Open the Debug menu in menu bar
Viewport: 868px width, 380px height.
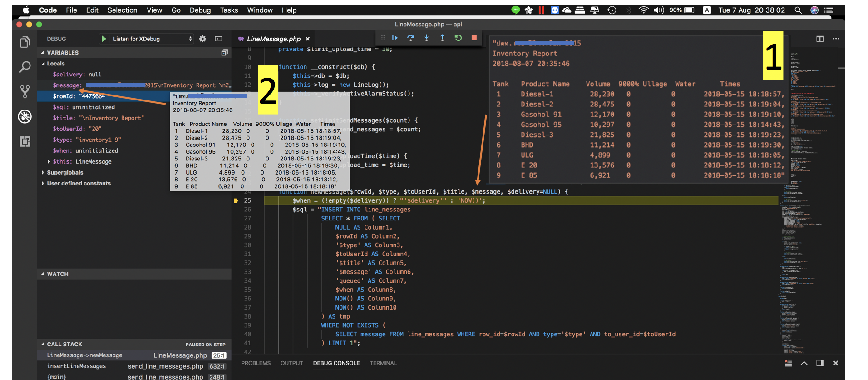click(200, 10)
